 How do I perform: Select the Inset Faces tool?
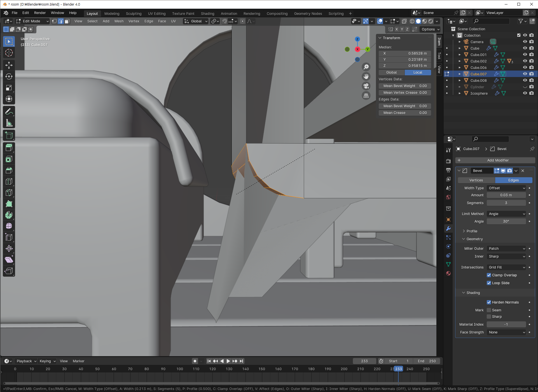pos(9,159)
